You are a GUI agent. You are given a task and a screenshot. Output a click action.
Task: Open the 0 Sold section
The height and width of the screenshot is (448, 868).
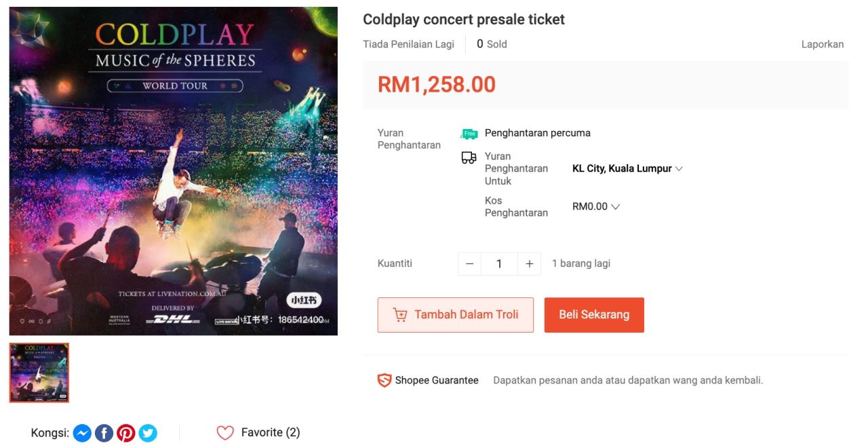[490, 43]
